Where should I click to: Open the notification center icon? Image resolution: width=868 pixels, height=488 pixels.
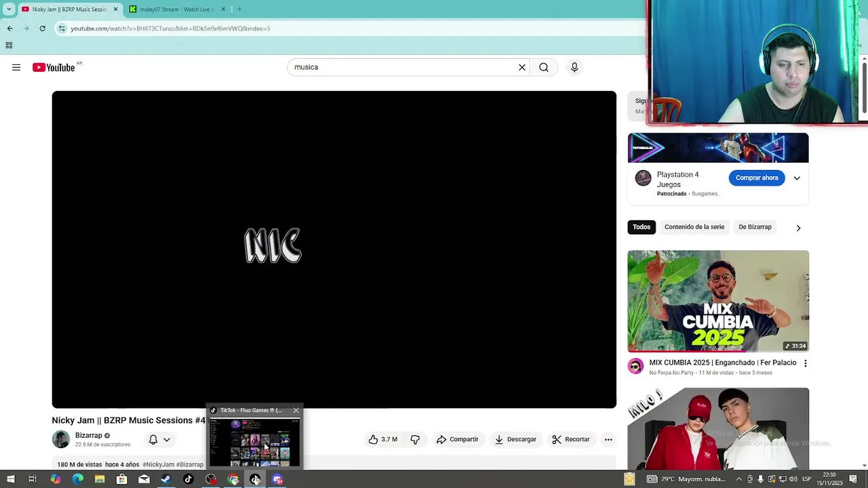853,479
